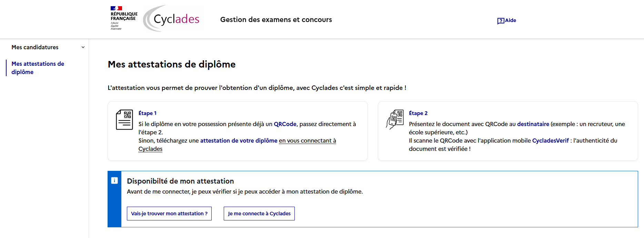Click the Gestion des examens et concours title
This screenshot has width=644, height=238.
point(276,20)
